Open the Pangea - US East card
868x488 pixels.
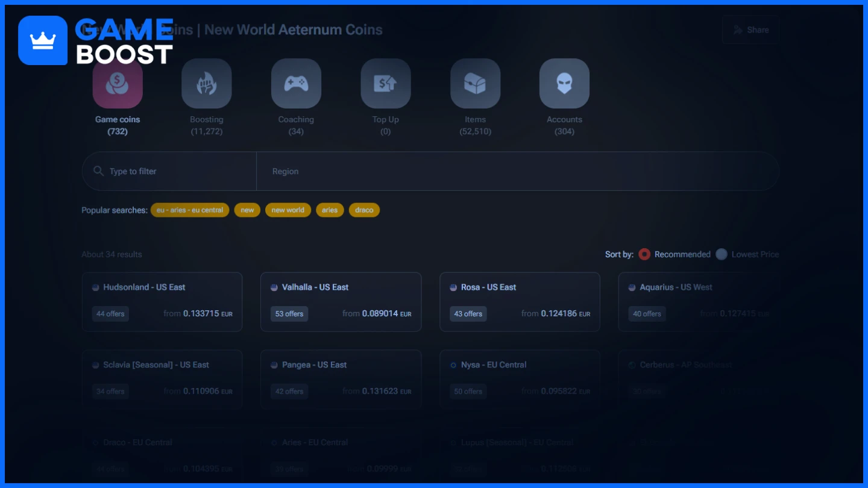[x=341, y=380]
